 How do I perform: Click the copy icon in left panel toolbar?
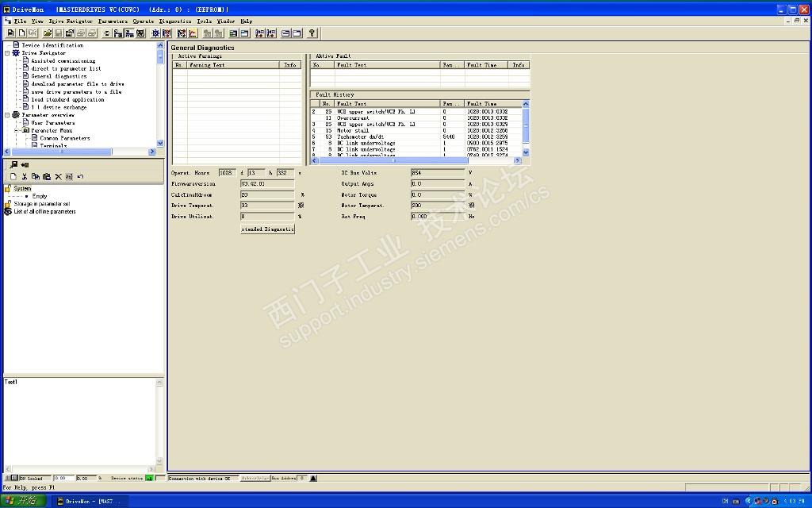click(x=35, y=177)
